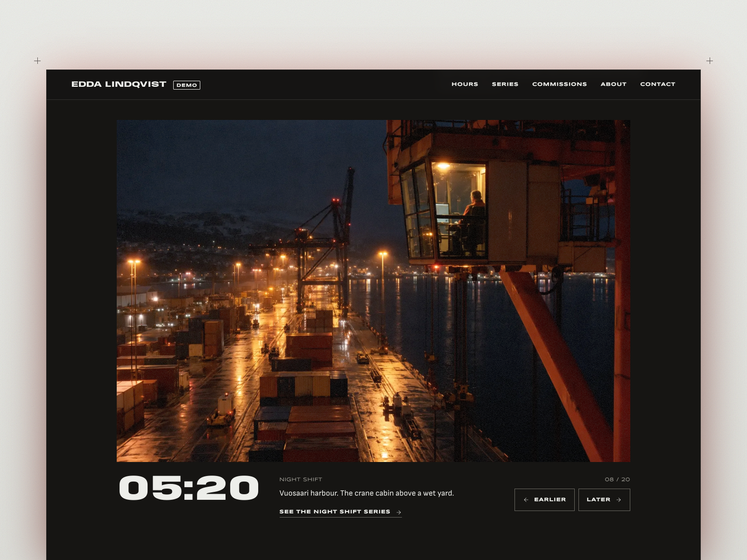Click the 05:20 time heading
The height and width of the screenshot is (560, 747).
coord(189,488)
